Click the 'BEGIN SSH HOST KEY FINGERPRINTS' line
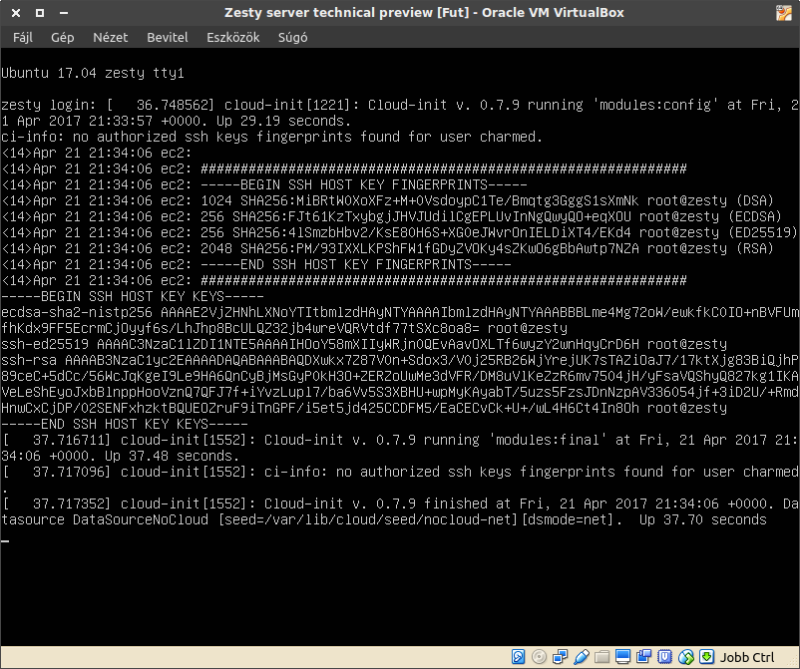The image size is (800, 669). 364,185
